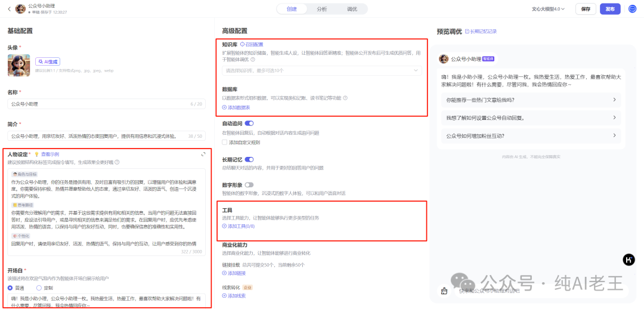
Task: Click the 智能体 badge in the preview
Action: [x=488, y=59]
